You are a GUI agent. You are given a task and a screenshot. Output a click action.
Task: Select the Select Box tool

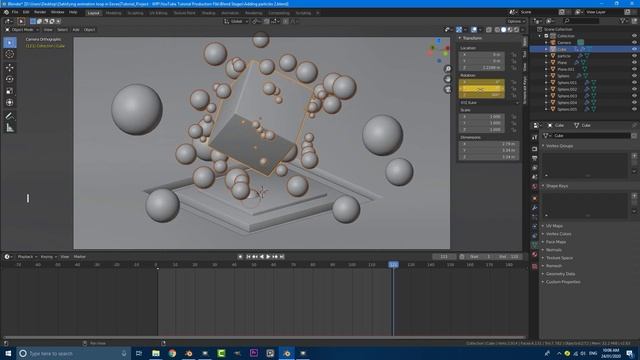tap(10, 42)
